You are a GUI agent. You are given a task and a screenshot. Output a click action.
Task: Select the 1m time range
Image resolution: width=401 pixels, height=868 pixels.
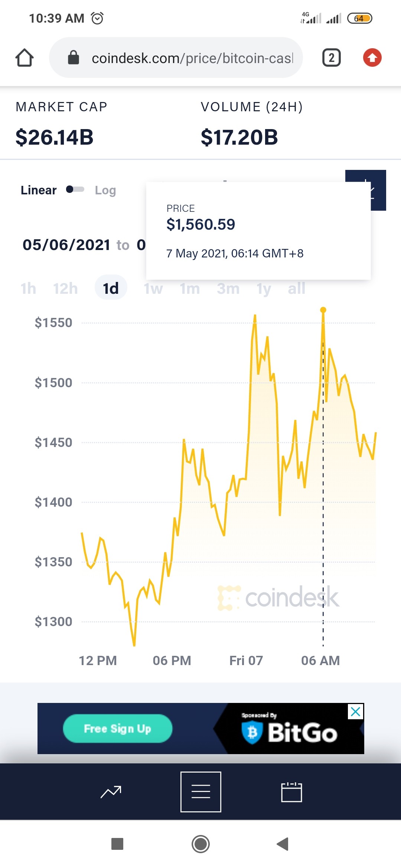190,288
